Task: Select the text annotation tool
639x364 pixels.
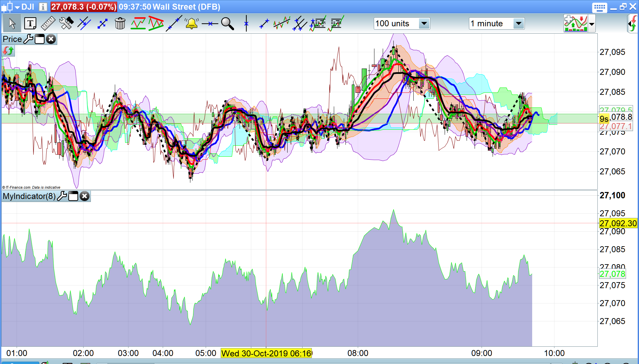Action: click(30, 24)
